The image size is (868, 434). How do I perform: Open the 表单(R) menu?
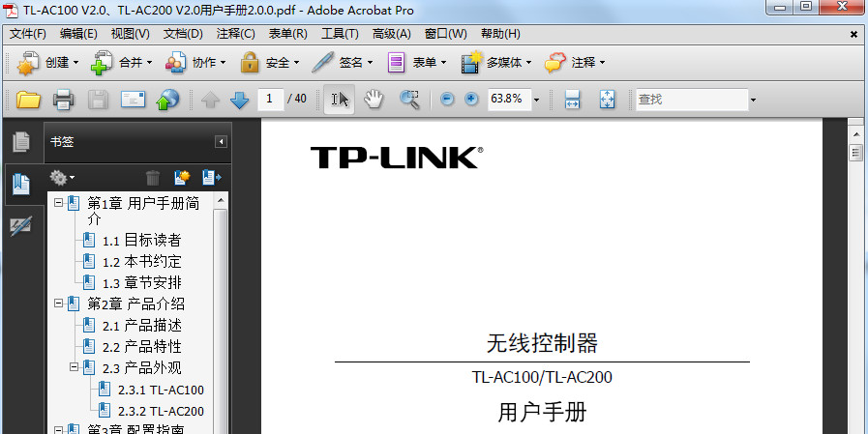[x=287, y=34]
